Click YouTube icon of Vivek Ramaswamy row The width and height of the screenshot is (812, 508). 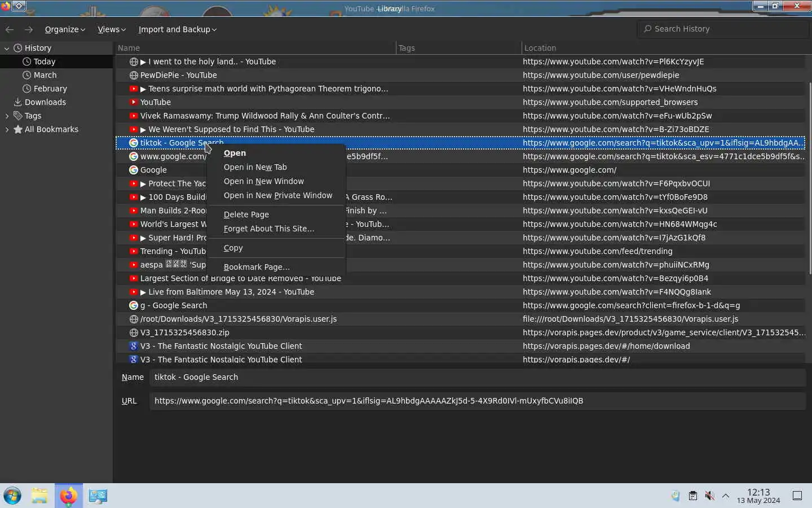[x=134, y=116]
